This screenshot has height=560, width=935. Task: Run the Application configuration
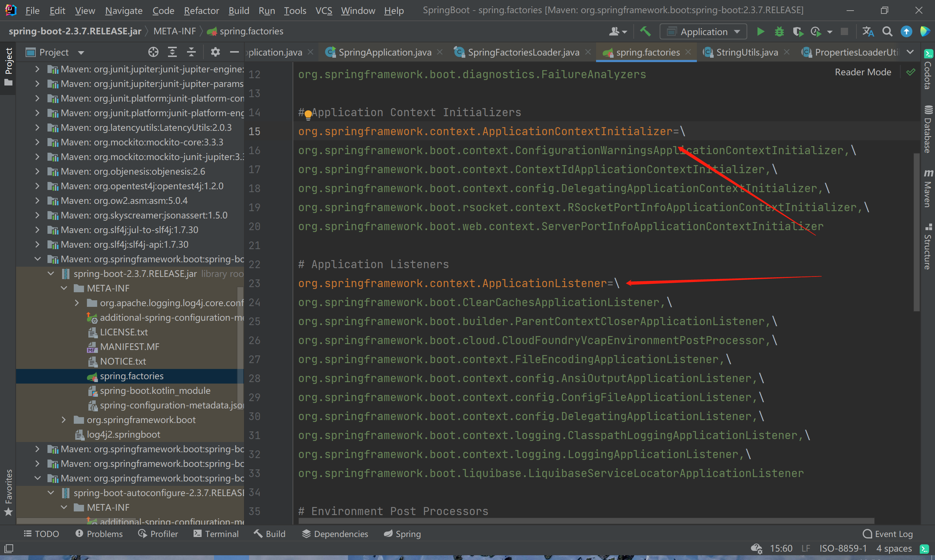[760, 32]
